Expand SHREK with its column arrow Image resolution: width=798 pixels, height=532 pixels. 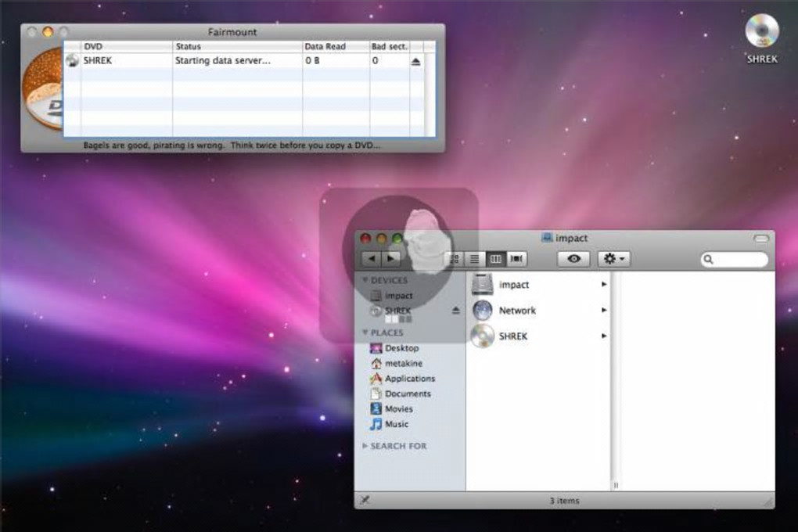pyautogui.click(x=604, y=336)
